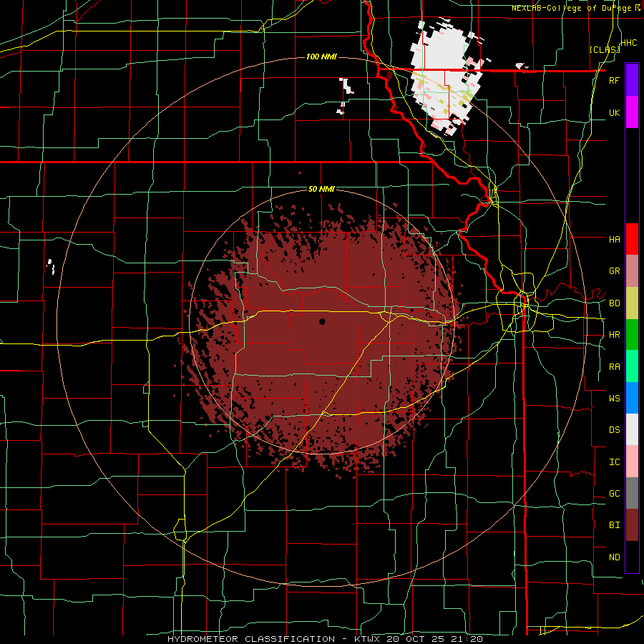Image resolution: width=644 pixels, height=644 pixels.
Task: Click the RA legend label
Action: pos(614,367)
